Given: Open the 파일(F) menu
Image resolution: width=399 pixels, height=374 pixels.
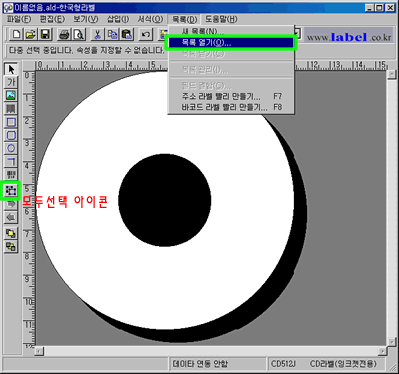Looking at the screenshot, I should [x=19, y=19].
